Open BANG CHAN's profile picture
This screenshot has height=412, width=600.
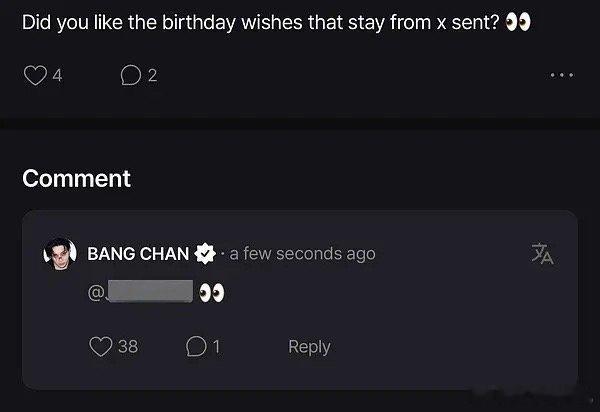click(x=59, y=254)
